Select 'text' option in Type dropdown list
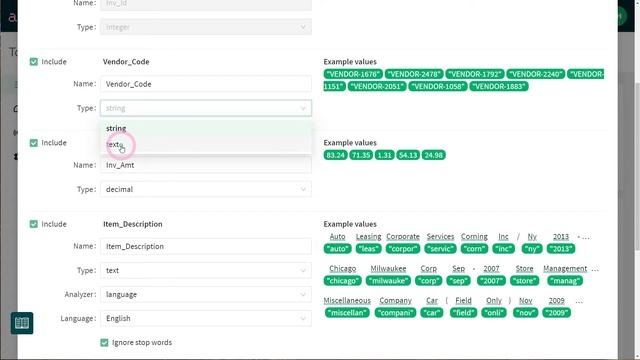The image size is (640, 360). [206, 144]
